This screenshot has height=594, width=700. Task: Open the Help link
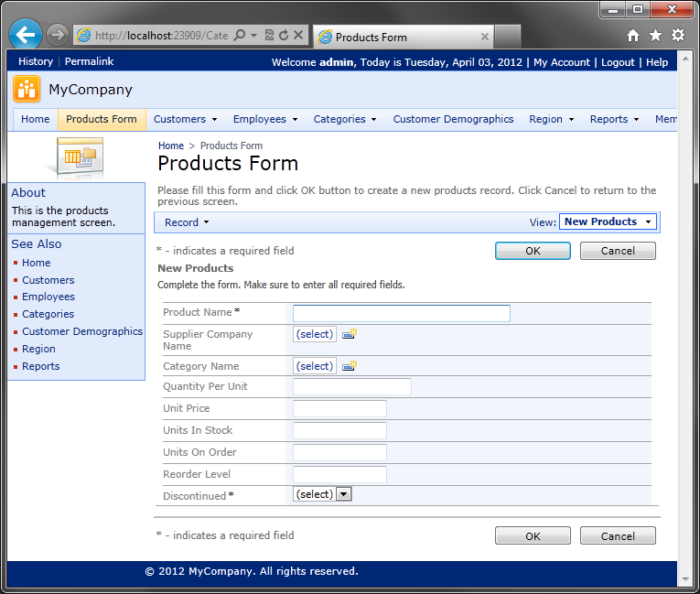tap(657, 62)
